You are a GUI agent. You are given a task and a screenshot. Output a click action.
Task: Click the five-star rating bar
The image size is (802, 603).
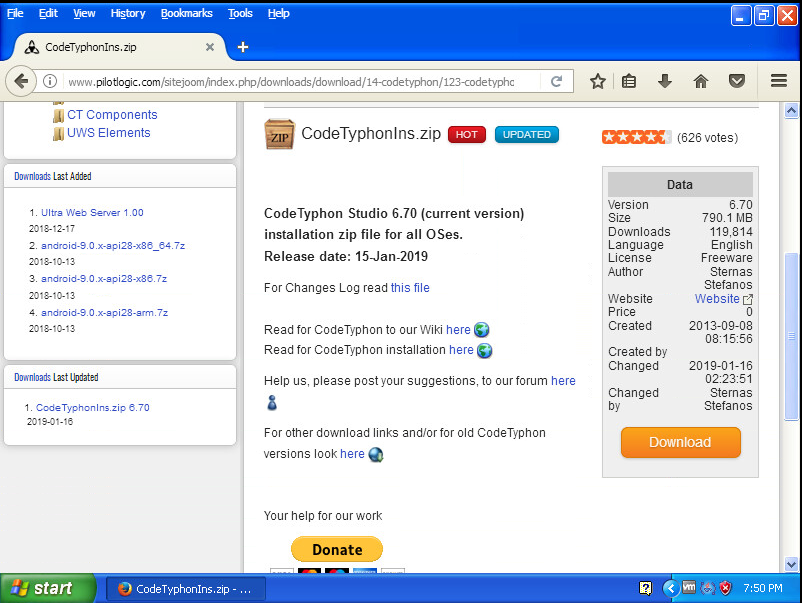click(636, 137)
